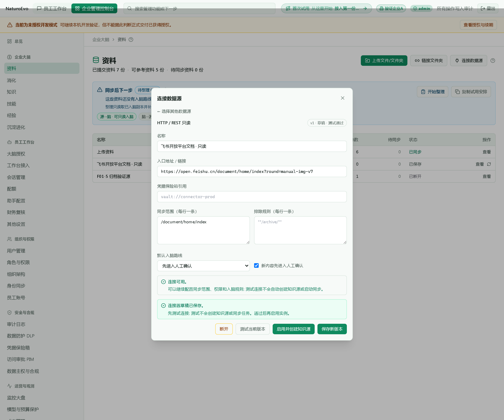Switch to 员工工作台 tab
This screenshot has width=504, height=420.
click(52, 9)
